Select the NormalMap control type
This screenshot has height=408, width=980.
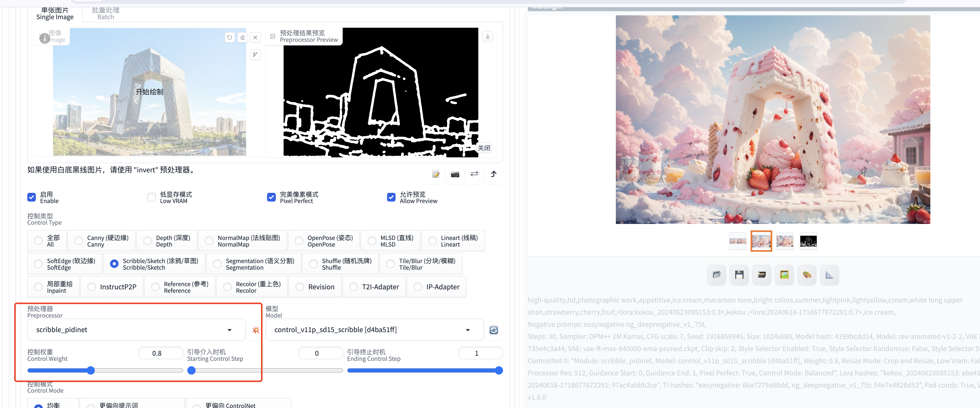click(243, 241)
